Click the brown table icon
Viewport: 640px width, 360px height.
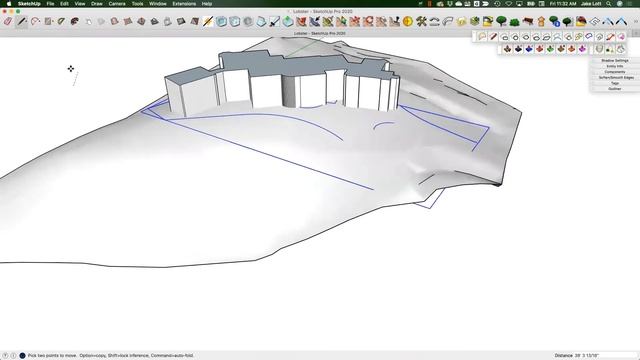point(528,21)
